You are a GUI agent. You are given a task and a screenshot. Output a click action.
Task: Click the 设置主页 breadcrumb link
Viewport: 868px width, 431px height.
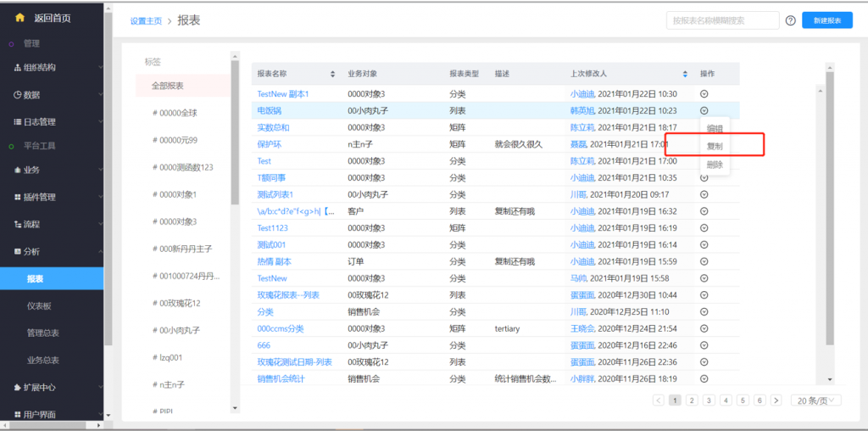tap(146, 20)
